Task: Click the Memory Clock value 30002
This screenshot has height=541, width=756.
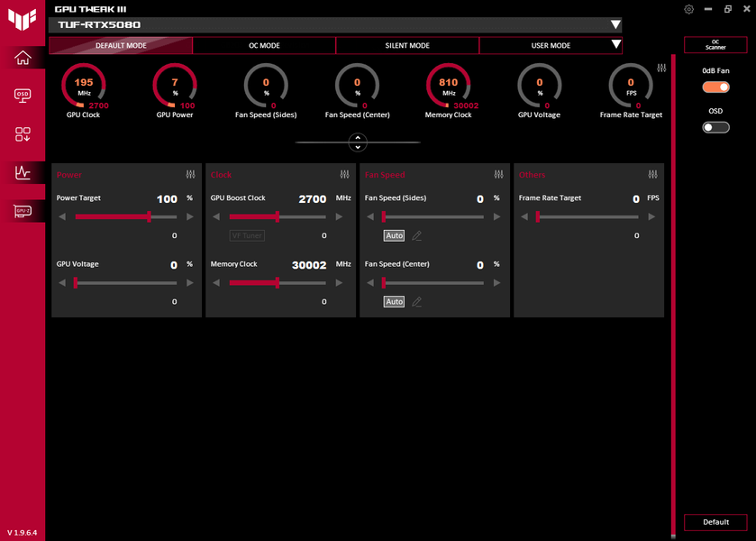Action: [309, 265]
